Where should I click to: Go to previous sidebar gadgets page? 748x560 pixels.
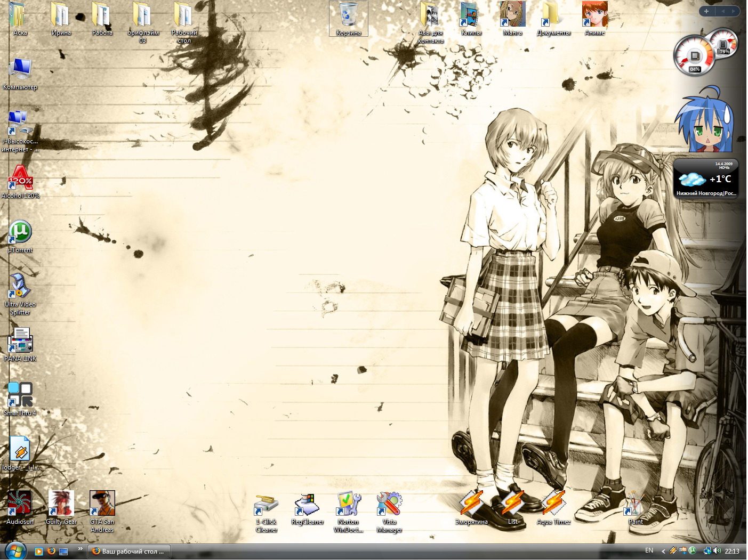point(723,11)
